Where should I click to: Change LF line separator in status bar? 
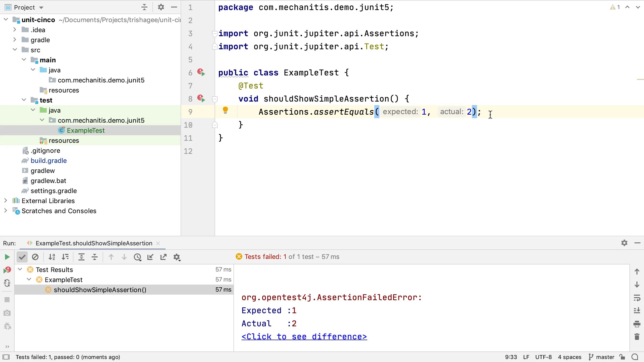(526, 357)
